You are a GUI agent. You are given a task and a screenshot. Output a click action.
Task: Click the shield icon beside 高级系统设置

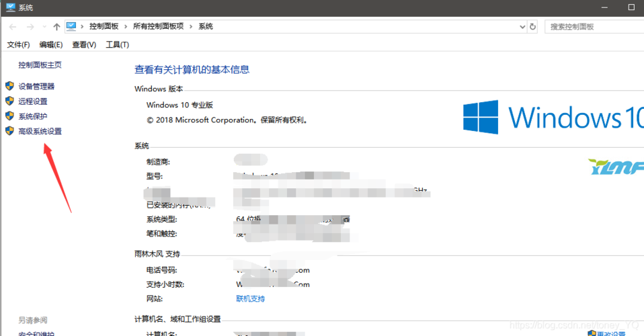click(10, 131)
